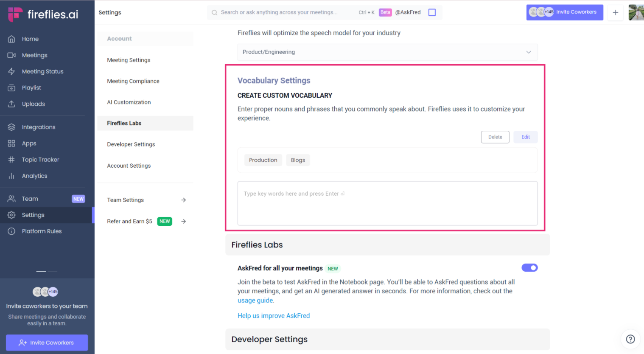The width and height of the screenshot is (644, 354).
Task: Click the NEW badge beside Team
Action: point(78,199)
